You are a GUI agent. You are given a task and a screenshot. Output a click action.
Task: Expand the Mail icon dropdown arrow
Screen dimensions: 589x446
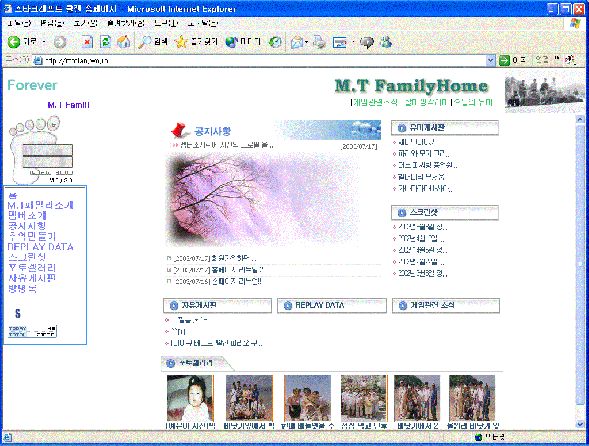pos(307,42)
